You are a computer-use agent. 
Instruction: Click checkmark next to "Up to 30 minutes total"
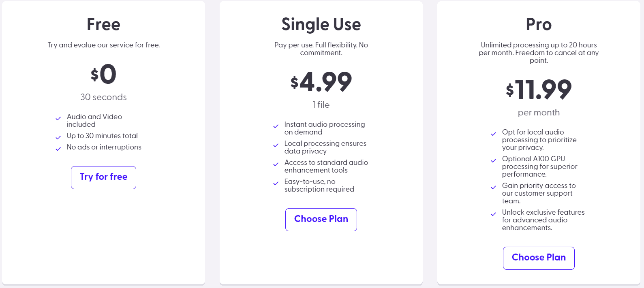tap(58, 137)
